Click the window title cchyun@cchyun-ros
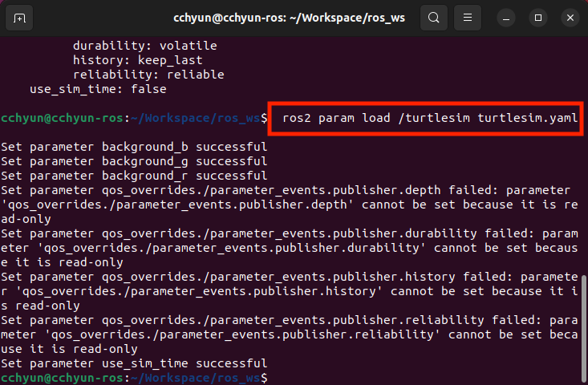This screenshot has height=385, width=588. click(x=289, y=18)
